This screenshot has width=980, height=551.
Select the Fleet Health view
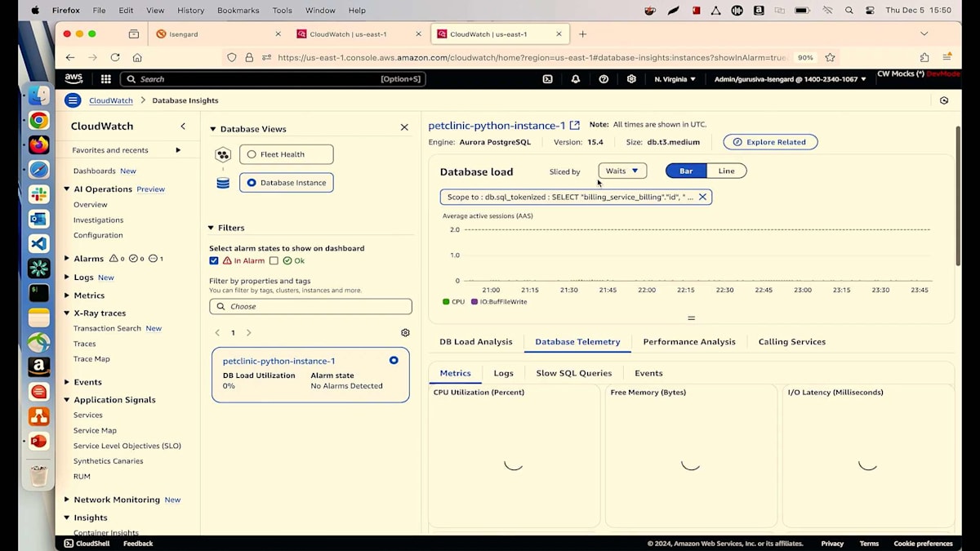tap(286, 154)
